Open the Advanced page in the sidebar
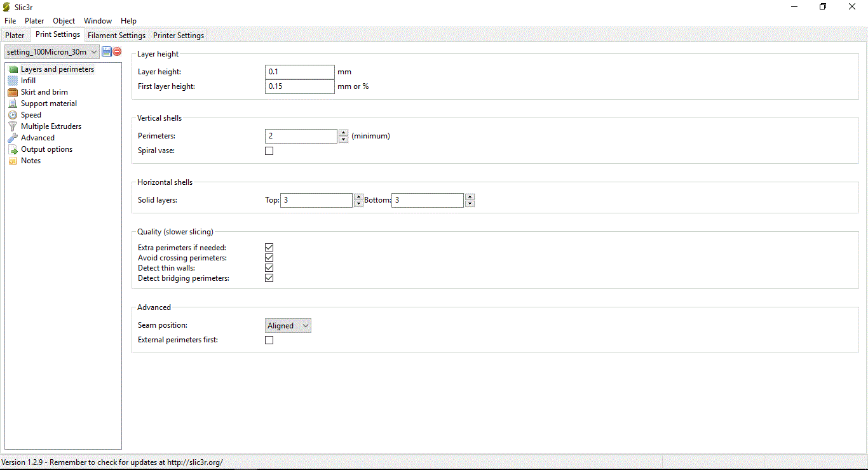Screen dimensions: 868x470 (37, 138)
